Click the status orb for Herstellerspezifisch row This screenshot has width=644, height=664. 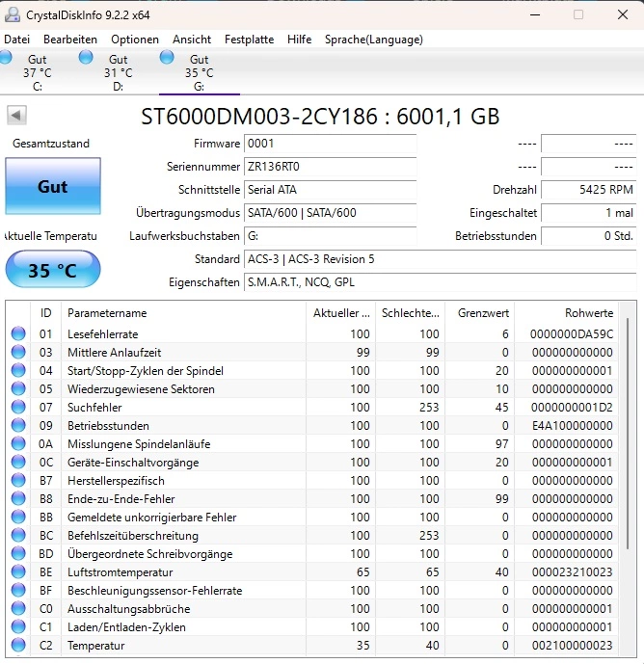click(18, 480)
